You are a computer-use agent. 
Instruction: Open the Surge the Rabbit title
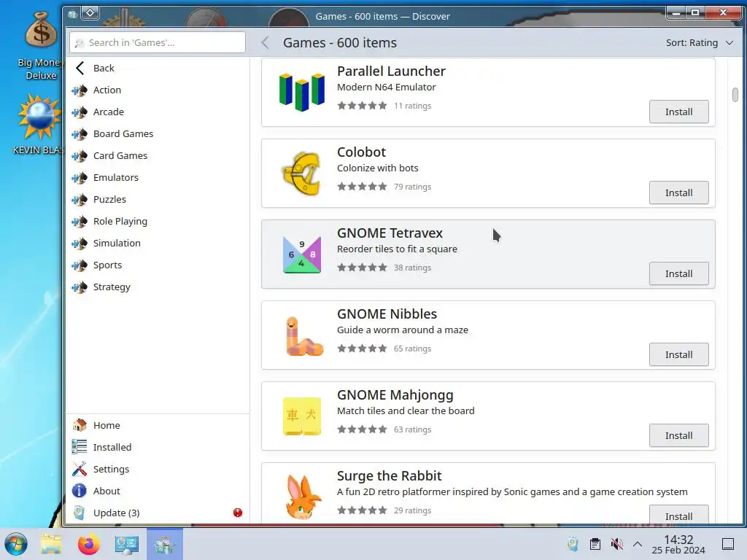point(390,476)
